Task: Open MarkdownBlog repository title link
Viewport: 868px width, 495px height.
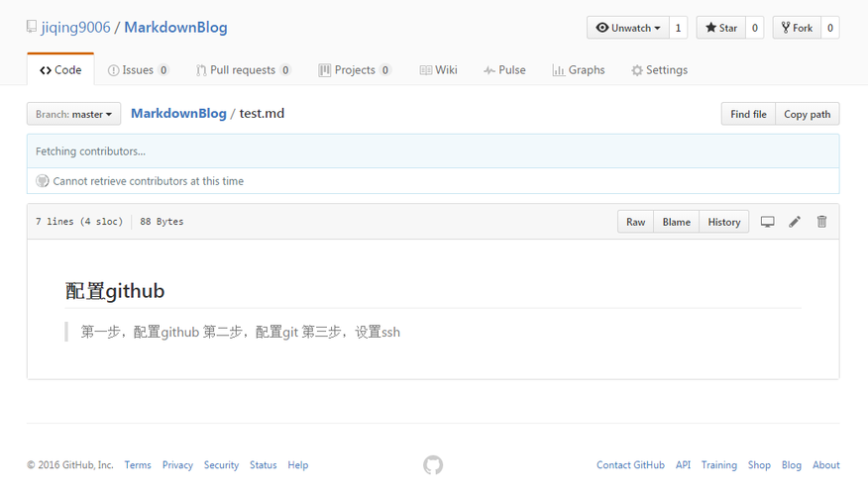Action: coord(175,27)
